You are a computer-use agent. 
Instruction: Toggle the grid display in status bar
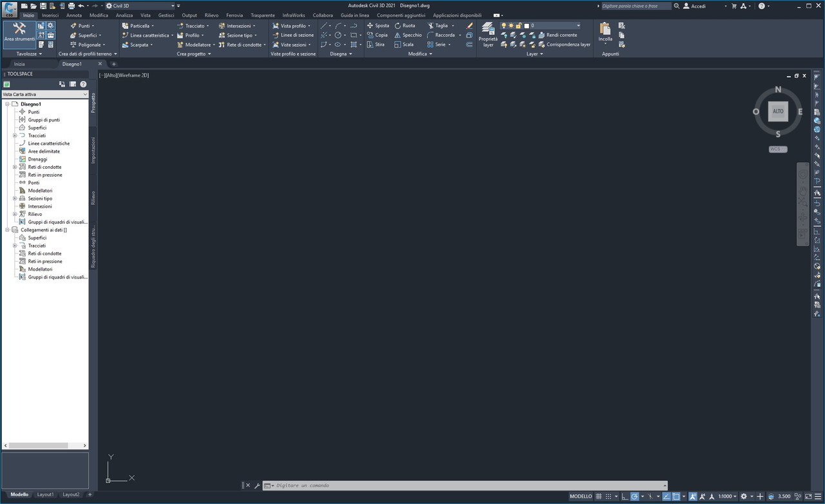tap(599, 496)
